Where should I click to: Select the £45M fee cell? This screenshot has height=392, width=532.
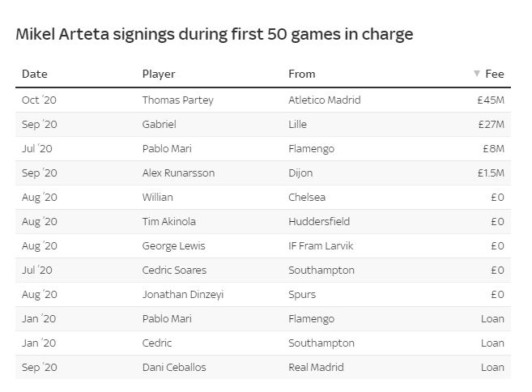pos(491,100)
